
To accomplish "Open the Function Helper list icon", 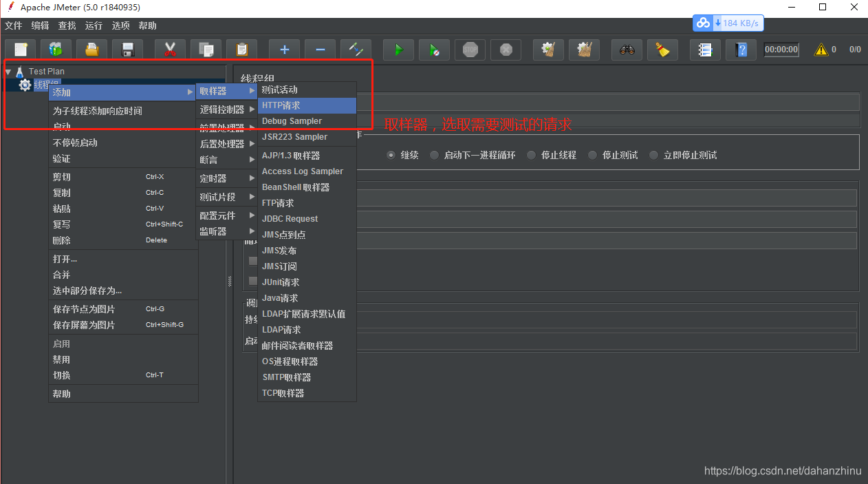I will tap(705, 50).
